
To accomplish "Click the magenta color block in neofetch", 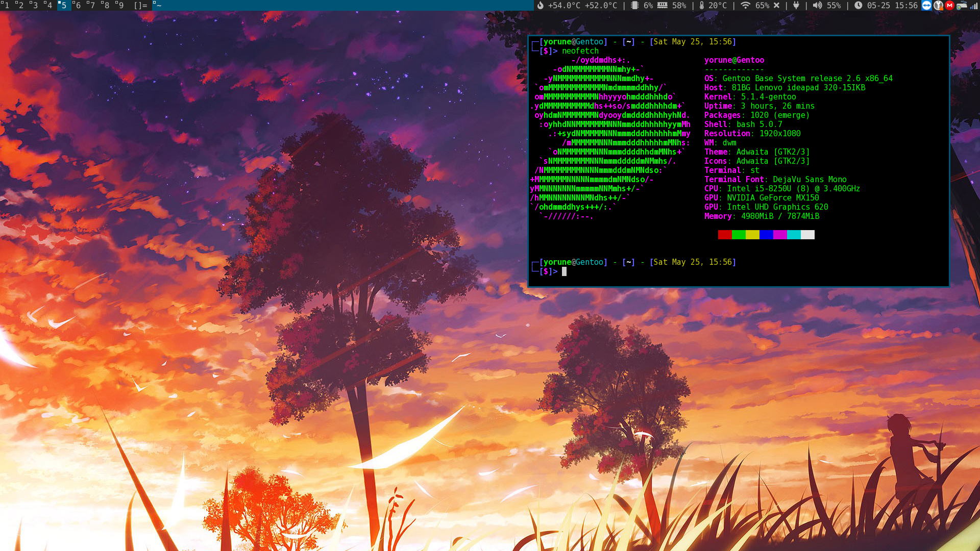I will 780,235.
